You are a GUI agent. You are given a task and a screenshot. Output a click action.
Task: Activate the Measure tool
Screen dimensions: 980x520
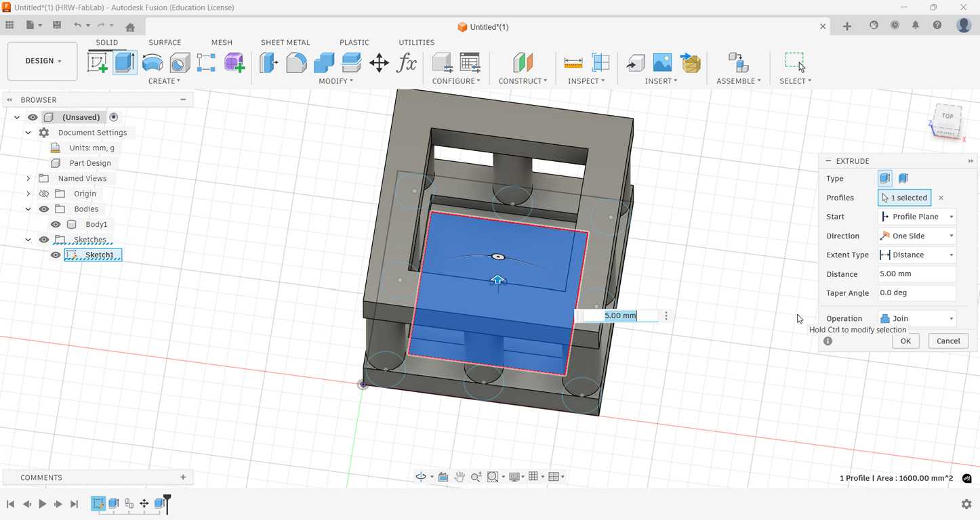(x=573, y=63)
